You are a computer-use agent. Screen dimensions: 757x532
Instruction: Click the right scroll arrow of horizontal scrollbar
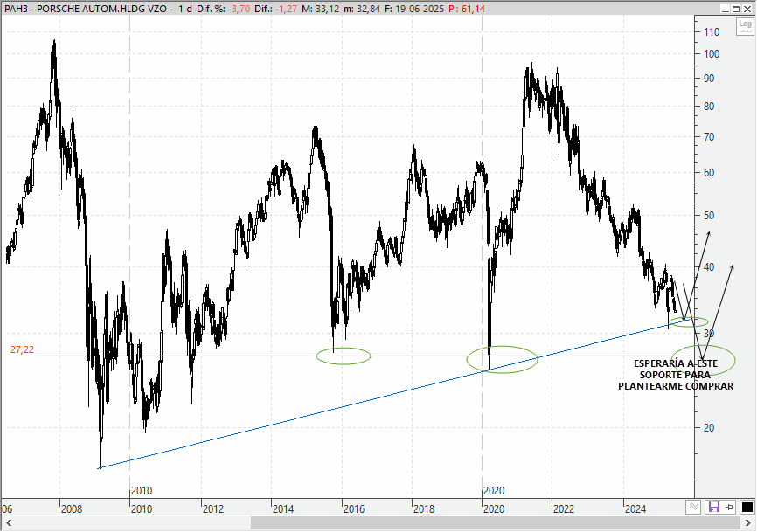pyautogui.click(x=748, y=523)
